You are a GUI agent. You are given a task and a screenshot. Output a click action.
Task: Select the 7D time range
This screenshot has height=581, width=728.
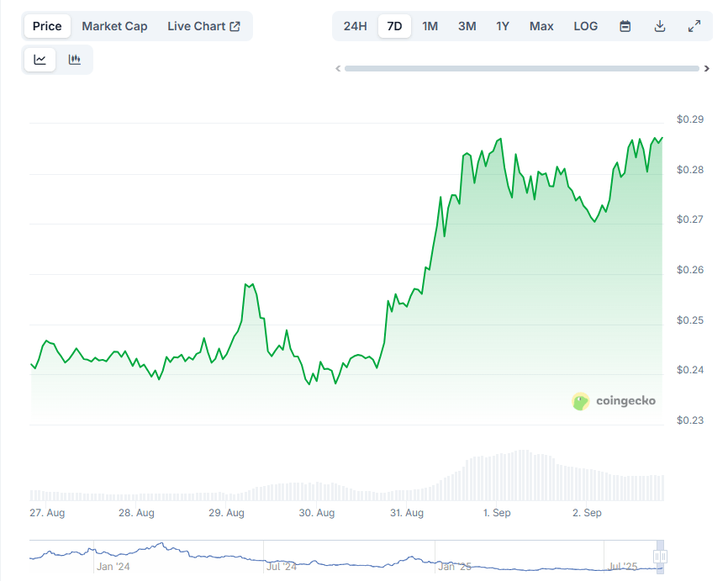pos(394,26)
